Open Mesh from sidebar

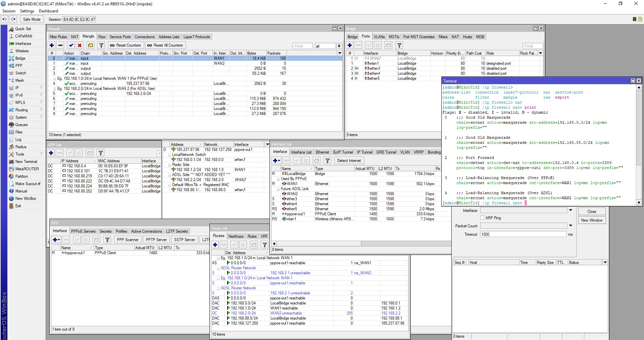point(19,80)
